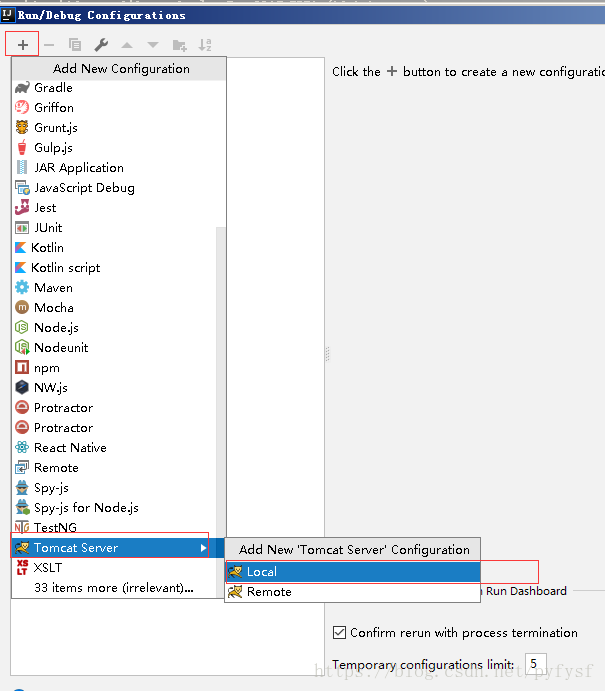Click the Copy Configuration icon
The image size is (605, 691).
[x=75, y=45]
